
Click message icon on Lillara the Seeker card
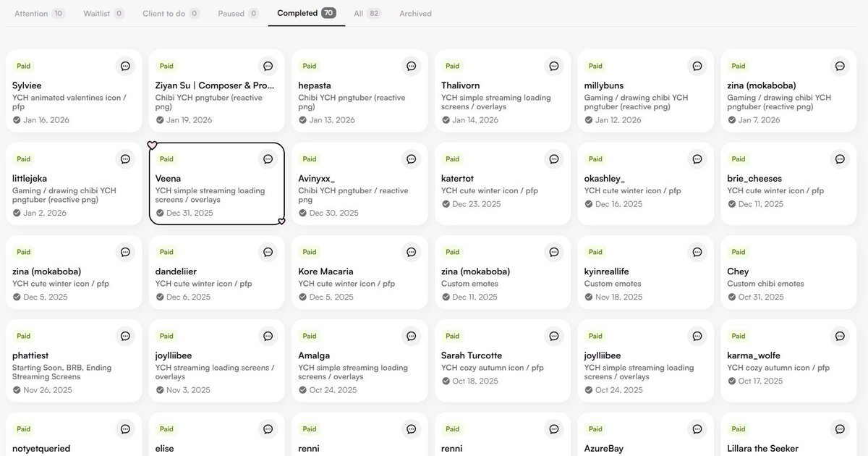click(x=840, y=428)
